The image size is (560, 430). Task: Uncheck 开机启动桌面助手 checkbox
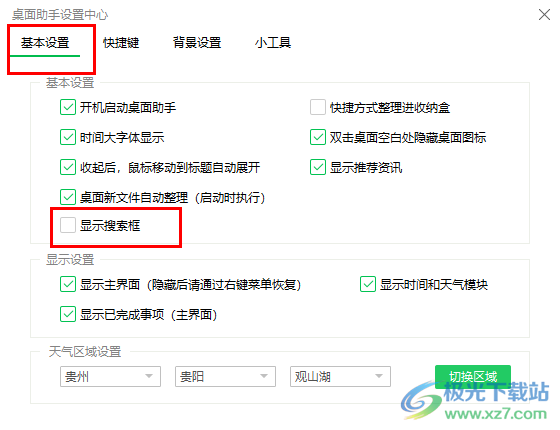[x=68, y=107]
